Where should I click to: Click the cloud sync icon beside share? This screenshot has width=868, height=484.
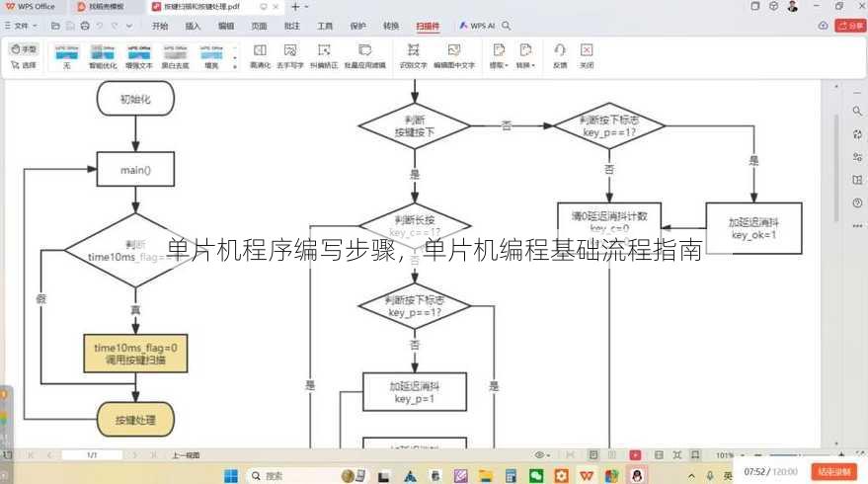824,26
